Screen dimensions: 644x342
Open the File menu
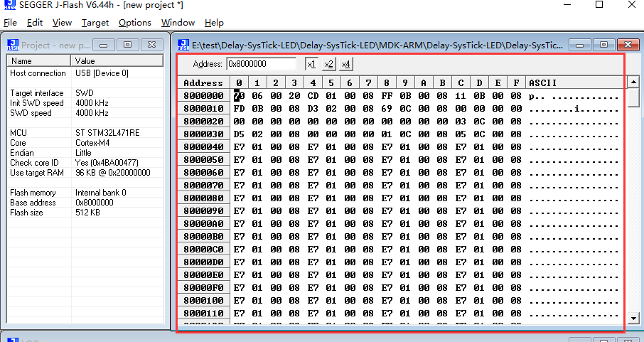[x=10, y=23]
